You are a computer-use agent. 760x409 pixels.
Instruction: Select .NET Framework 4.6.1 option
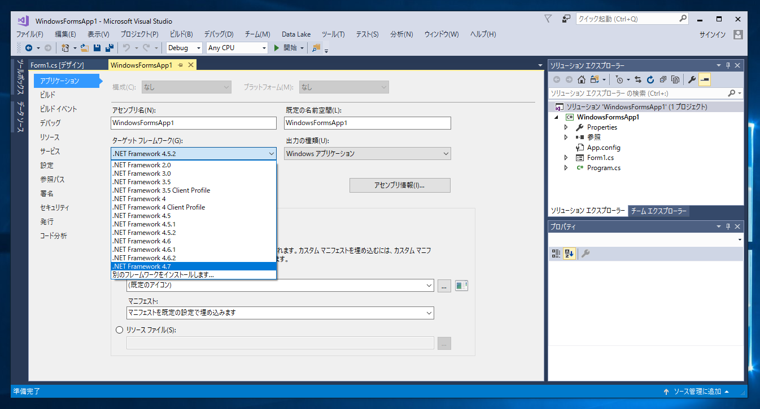pos(193,250)
